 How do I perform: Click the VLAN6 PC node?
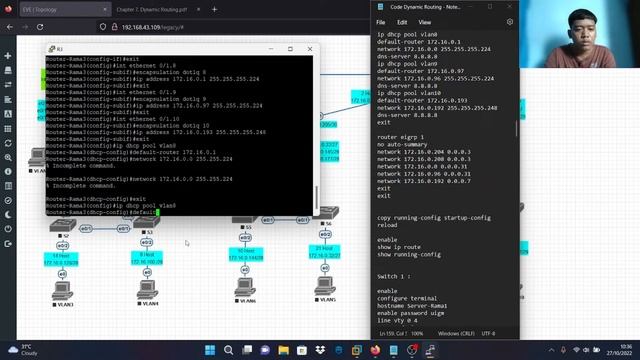(245, 287)
